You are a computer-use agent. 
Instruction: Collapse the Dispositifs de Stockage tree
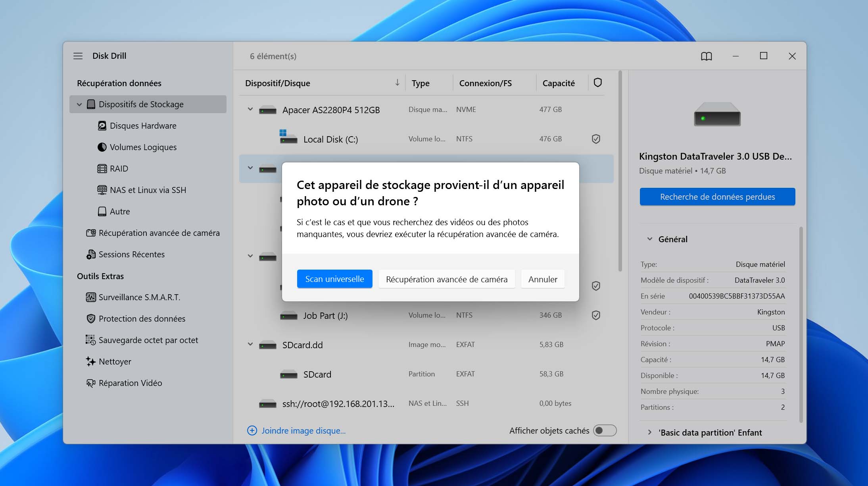point(79,104)
